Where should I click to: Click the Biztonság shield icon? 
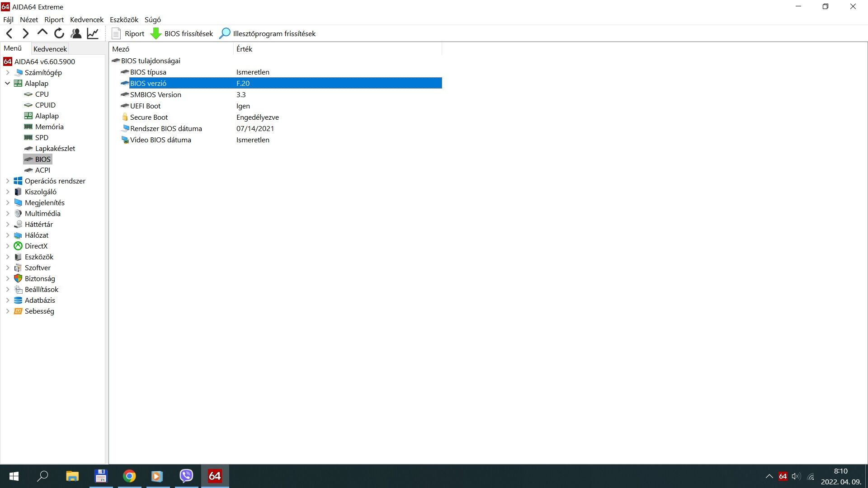(x=18, y=278)
